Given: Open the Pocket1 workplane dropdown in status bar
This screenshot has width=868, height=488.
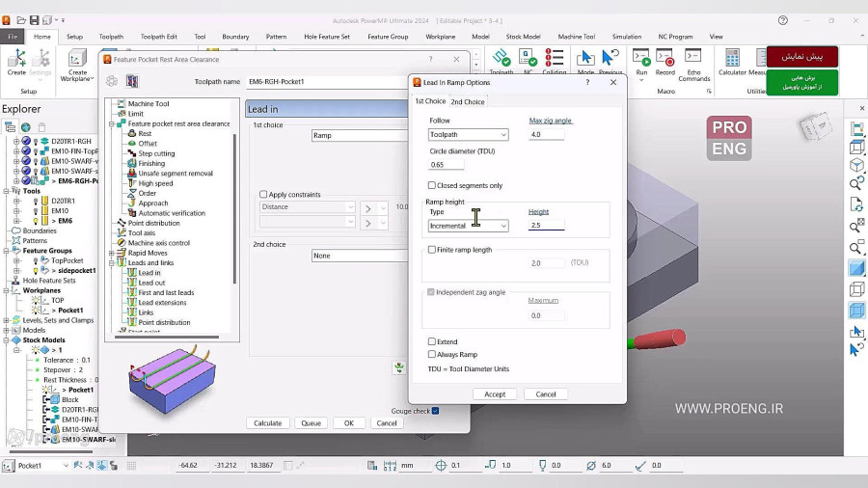Looking at the screenshot, I should (x=66, y=465).
